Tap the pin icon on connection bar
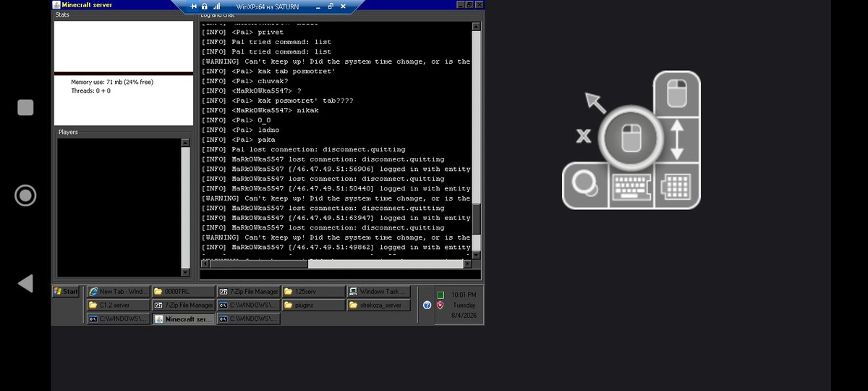 (194, 6)
